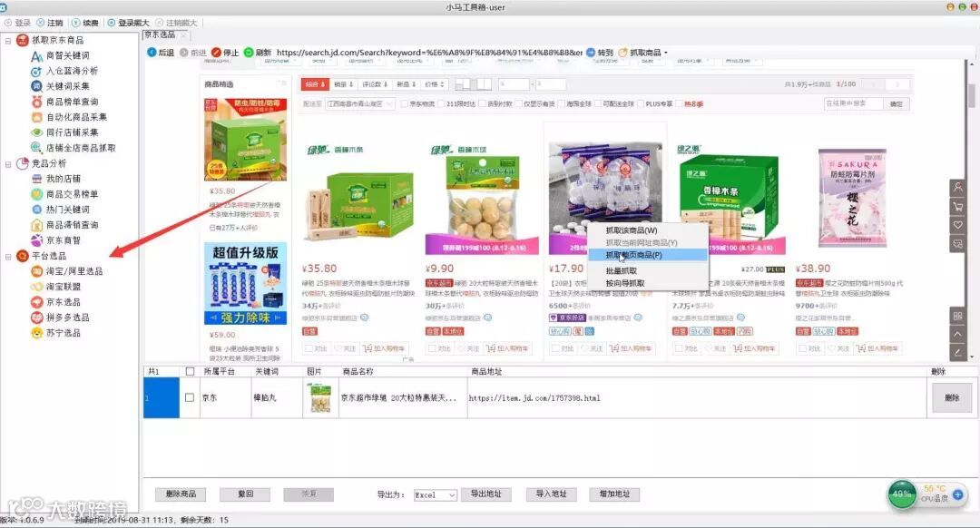Screen dimensions: 980x528
Task: Choose 抓取当前网址商品(Y) from context menu
Action: tap(648, 242)
